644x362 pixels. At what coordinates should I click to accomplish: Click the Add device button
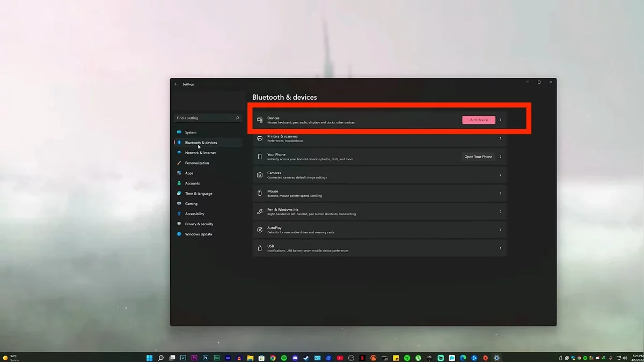[479, 120]
